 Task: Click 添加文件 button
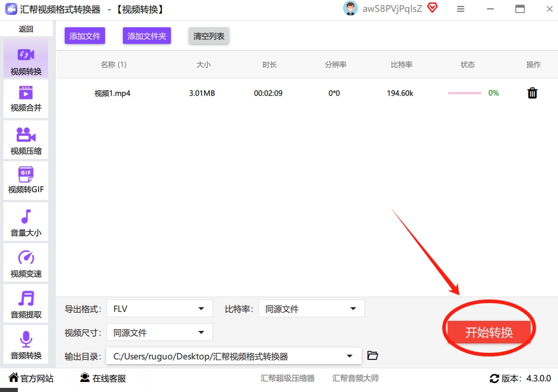click(x=85, y=36)
